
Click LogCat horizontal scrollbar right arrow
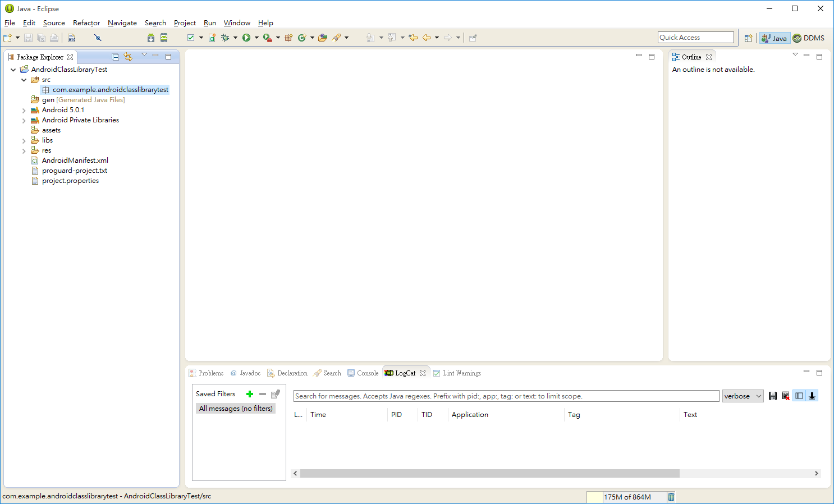(817, 474)
